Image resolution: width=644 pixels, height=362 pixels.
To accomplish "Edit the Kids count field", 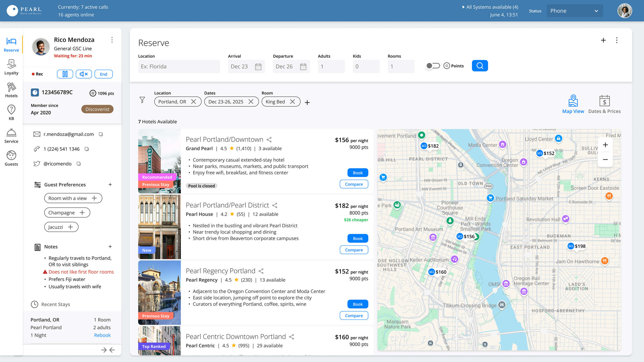I will (x=366, y=66).
